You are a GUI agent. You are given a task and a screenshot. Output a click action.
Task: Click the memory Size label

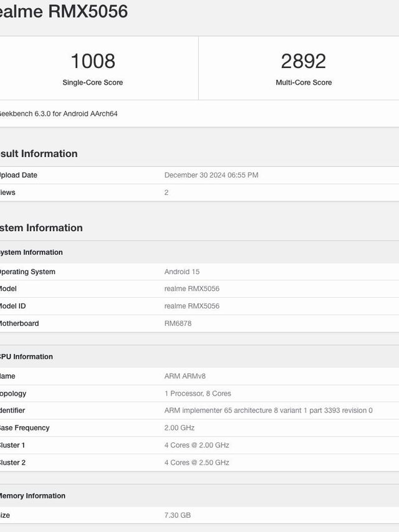(x=5, y=515)
